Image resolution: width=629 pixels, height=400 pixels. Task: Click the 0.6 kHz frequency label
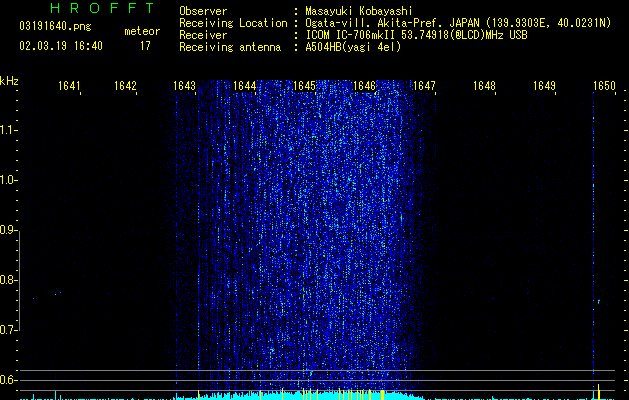(x=8, y=380)
